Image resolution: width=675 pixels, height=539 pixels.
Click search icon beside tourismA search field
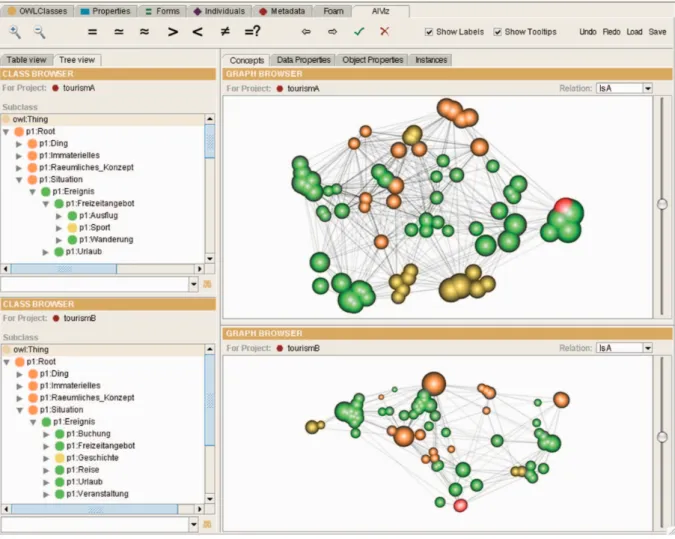tap(207, 284)
